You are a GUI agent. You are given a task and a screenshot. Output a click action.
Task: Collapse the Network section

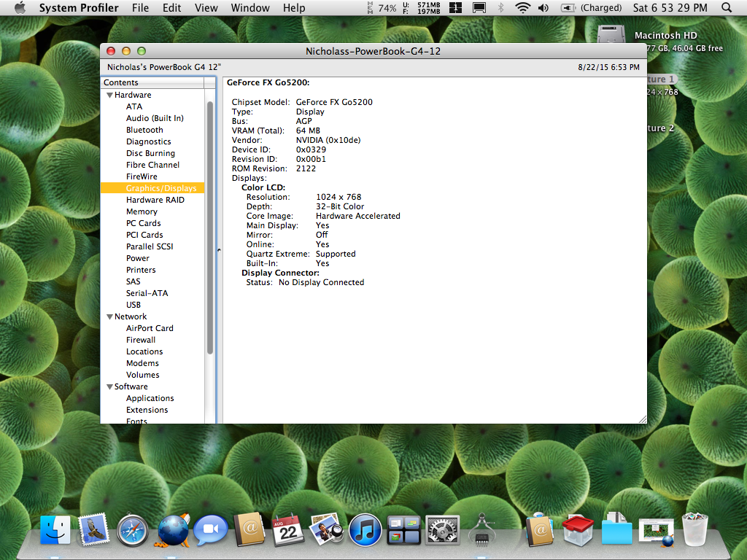point(109,316)
